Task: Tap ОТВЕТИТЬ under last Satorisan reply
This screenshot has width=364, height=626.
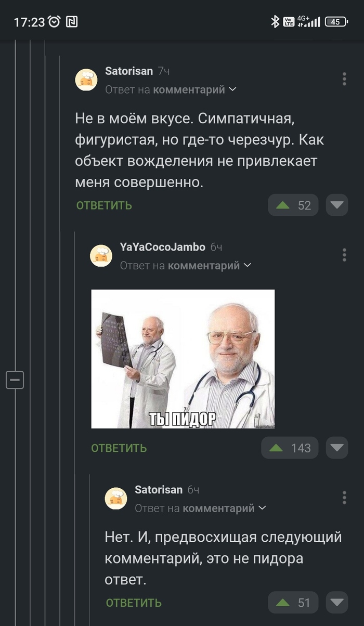Action: point(134,603)
